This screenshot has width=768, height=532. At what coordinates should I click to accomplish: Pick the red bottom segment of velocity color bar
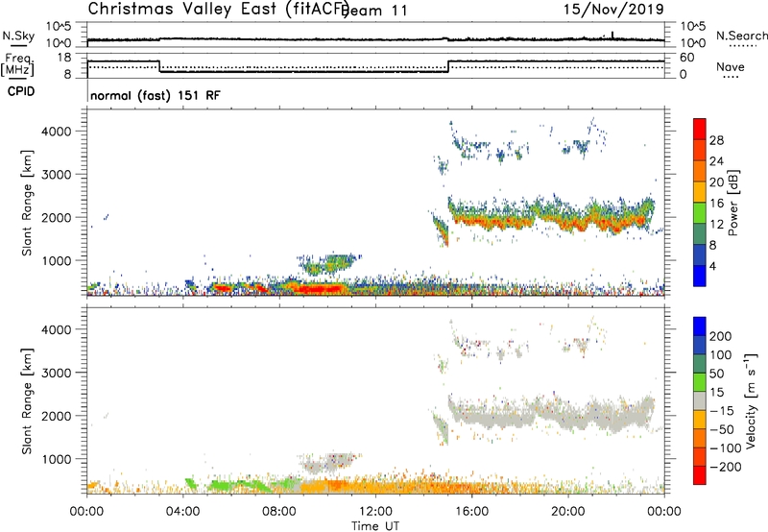700,475
